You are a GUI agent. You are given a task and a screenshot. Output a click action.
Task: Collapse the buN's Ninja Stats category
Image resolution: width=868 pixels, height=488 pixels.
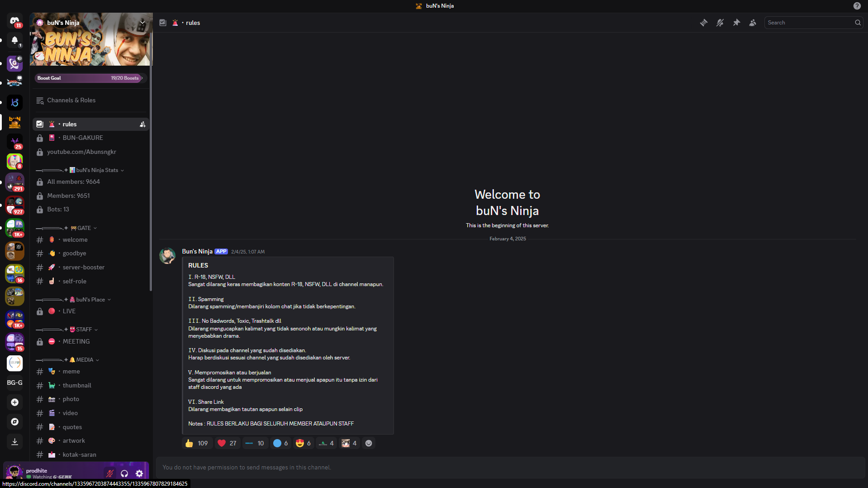[80, 170]
